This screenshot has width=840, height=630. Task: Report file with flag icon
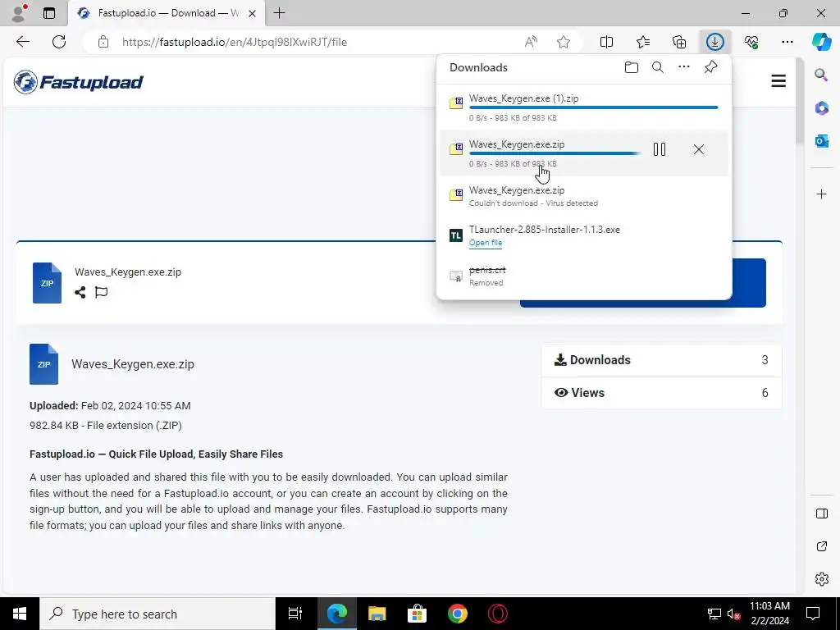point(101,292)
